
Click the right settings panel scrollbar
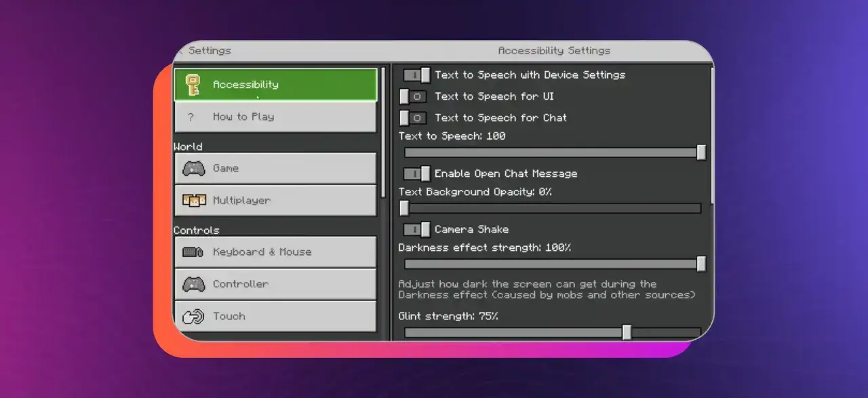(711, 135)
